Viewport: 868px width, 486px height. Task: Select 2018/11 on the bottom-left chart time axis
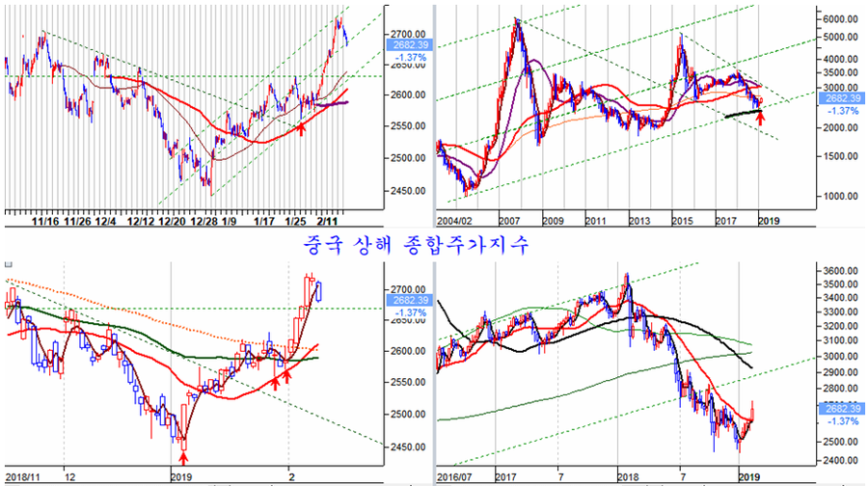click(x=23, y=476)
